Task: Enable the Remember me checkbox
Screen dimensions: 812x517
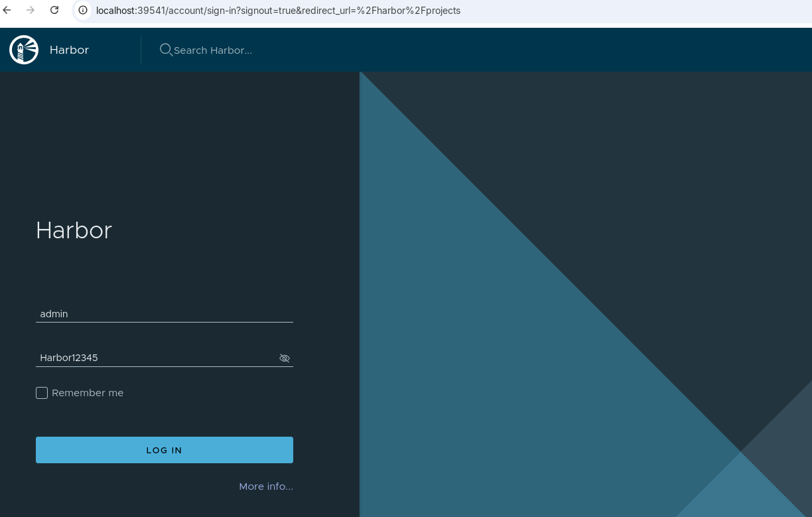Action: [x=42, y=393]
